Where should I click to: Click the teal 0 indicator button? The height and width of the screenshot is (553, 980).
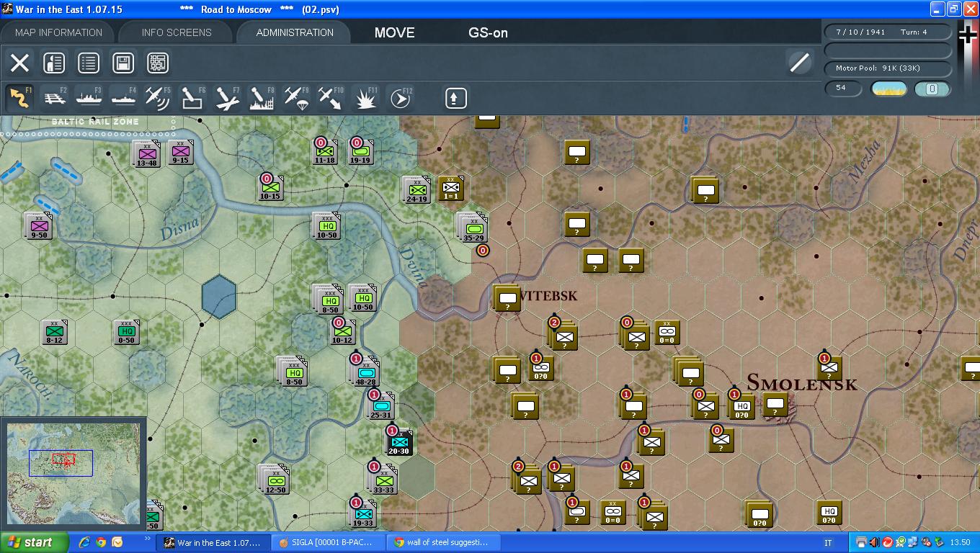click(932, 89)
